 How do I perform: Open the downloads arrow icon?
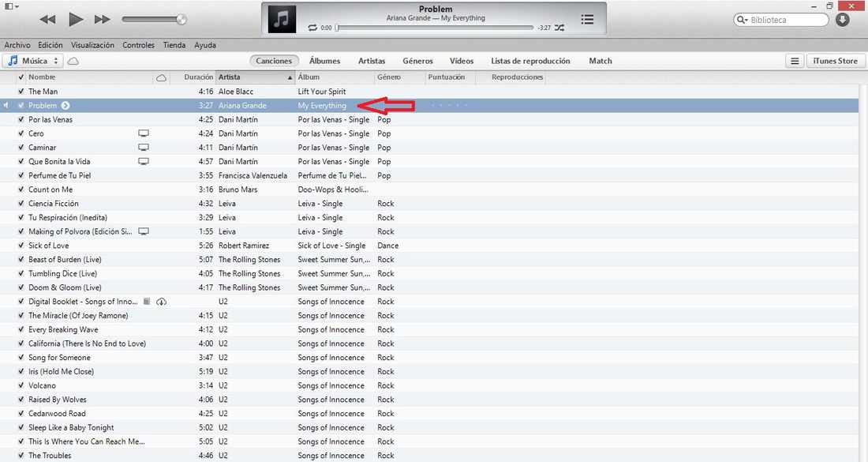pyautogui.click(x=843, y=20)
